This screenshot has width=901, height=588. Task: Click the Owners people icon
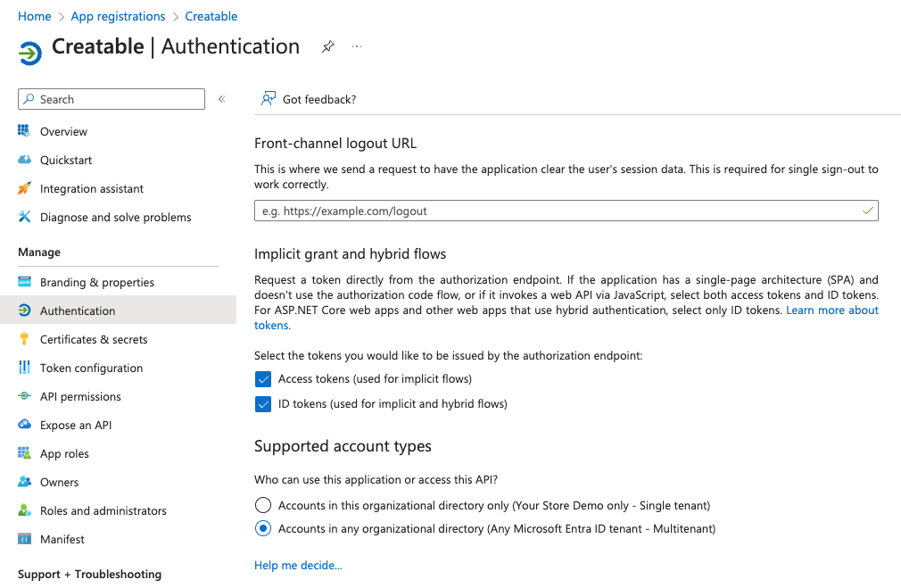coord(24,482)
